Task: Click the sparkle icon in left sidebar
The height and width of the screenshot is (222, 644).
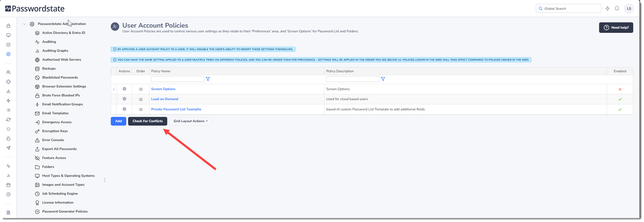Action: tap(8, 129)
